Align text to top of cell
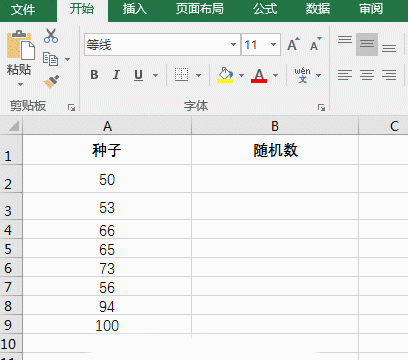Viewport: 408px width, 360px height. (x=345, y=40)
